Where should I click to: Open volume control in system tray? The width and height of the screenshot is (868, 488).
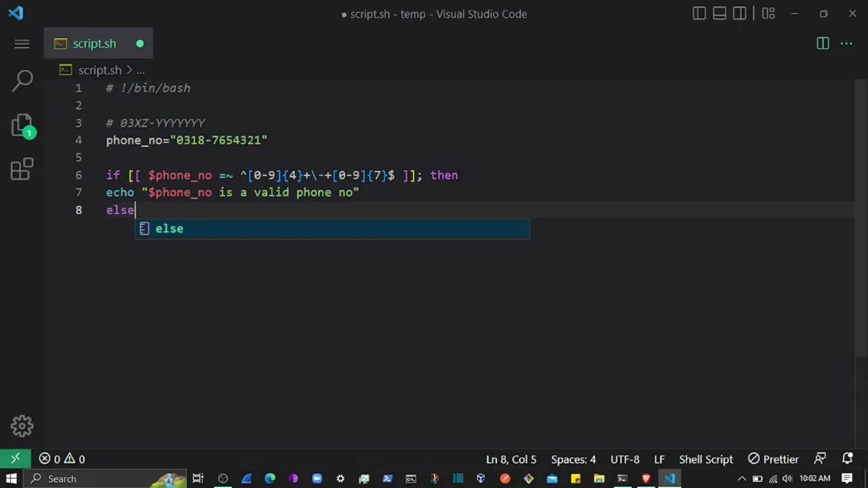[787, 479]
